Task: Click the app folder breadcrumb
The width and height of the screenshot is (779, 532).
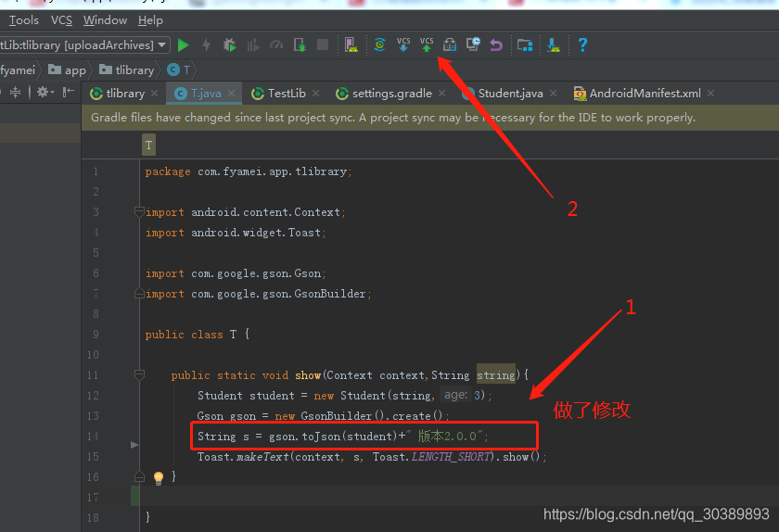Action: click(x=67, y=70)
